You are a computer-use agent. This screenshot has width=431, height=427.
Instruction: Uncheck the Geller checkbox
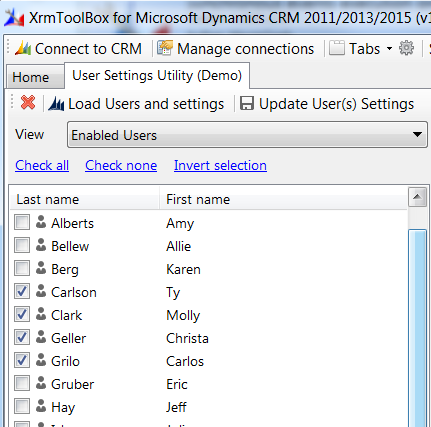(22, 337)
